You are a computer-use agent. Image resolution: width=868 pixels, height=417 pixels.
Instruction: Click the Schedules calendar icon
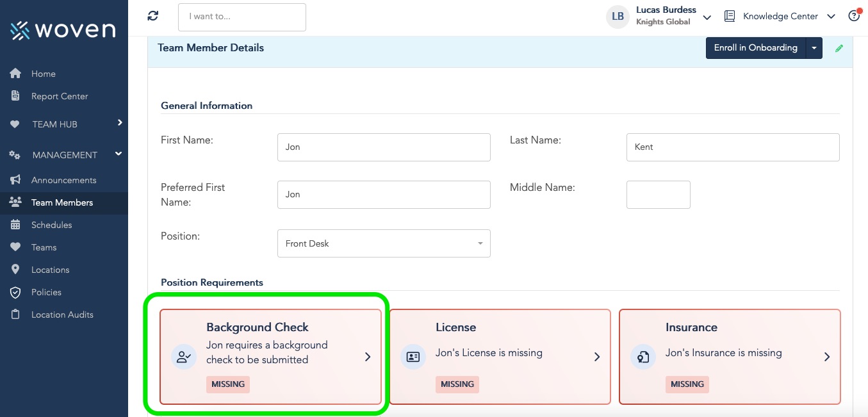click(x=16, y=225)
